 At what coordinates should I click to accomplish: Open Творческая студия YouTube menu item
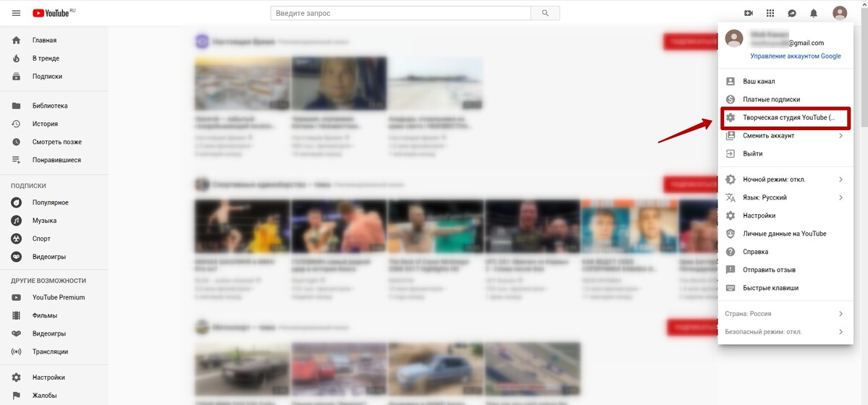click(x=785, y=117)
